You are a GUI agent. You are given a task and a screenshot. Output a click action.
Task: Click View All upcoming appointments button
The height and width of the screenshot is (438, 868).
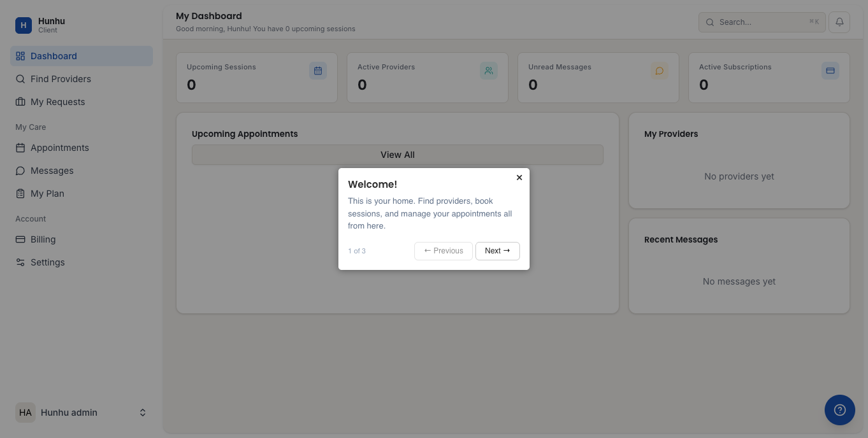398,155
